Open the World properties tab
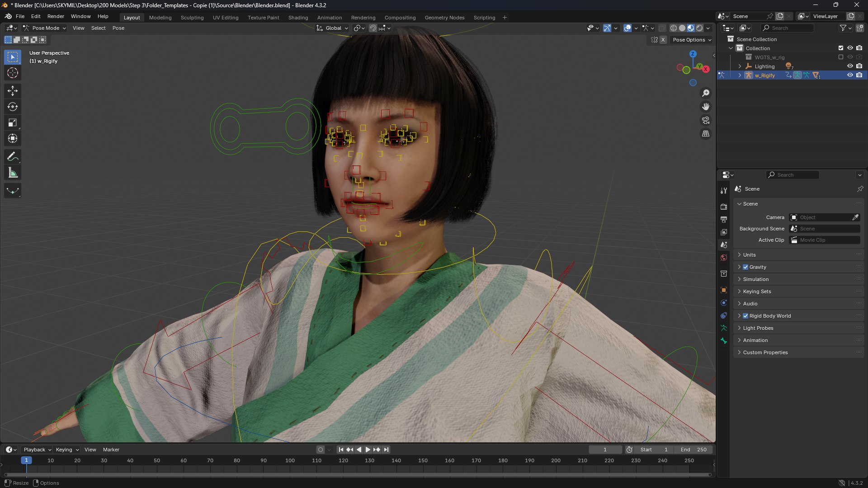 pos(724,258)
